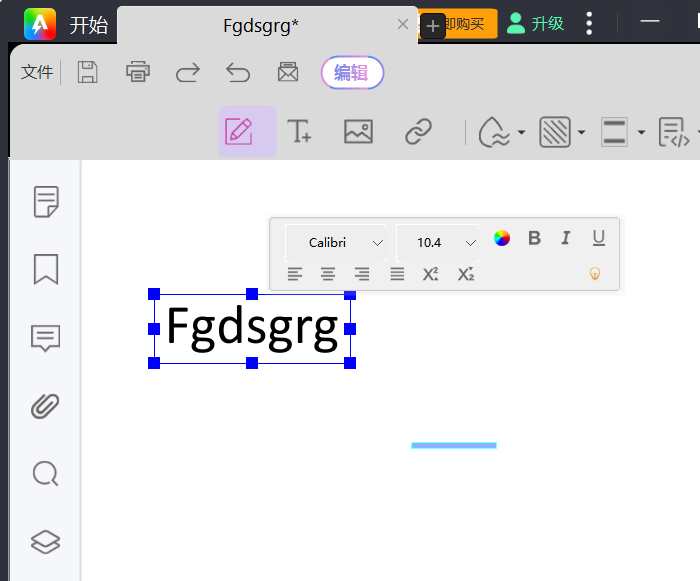Switch to the Fgdsgrg* document tab
Image resolution: width=700 pixels, height=581 pixels.
[261, 26]
